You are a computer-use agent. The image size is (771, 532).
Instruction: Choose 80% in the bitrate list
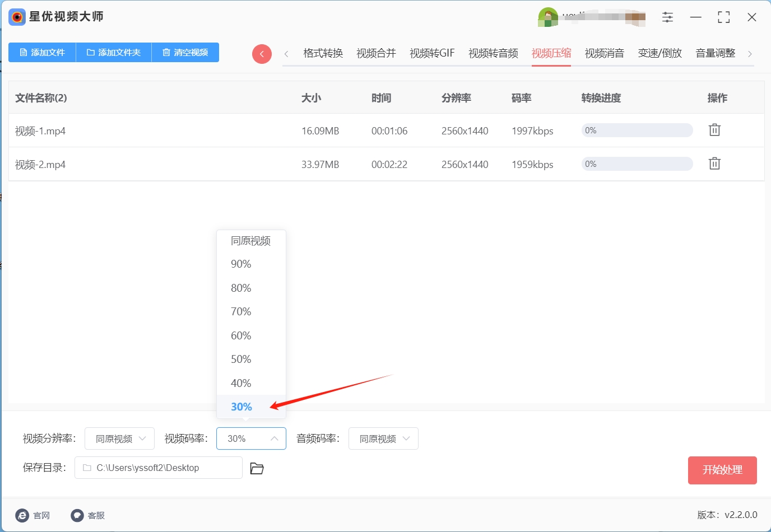point(251,288)
